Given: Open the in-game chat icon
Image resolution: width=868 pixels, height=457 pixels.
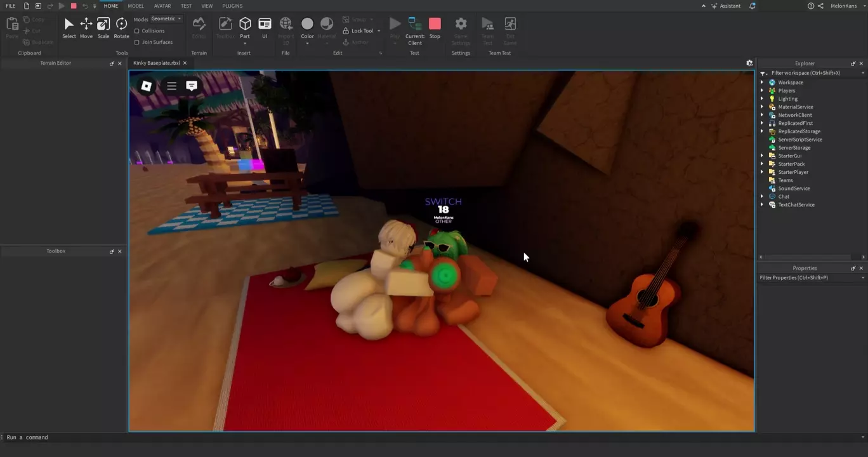Looking at the screenshot, I should coord(191,86).
